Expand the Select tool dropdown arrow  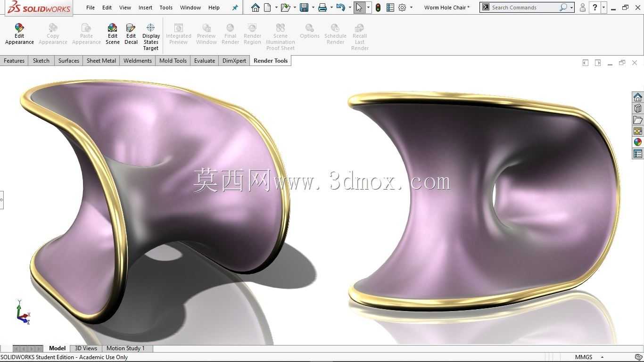(368, 8)
